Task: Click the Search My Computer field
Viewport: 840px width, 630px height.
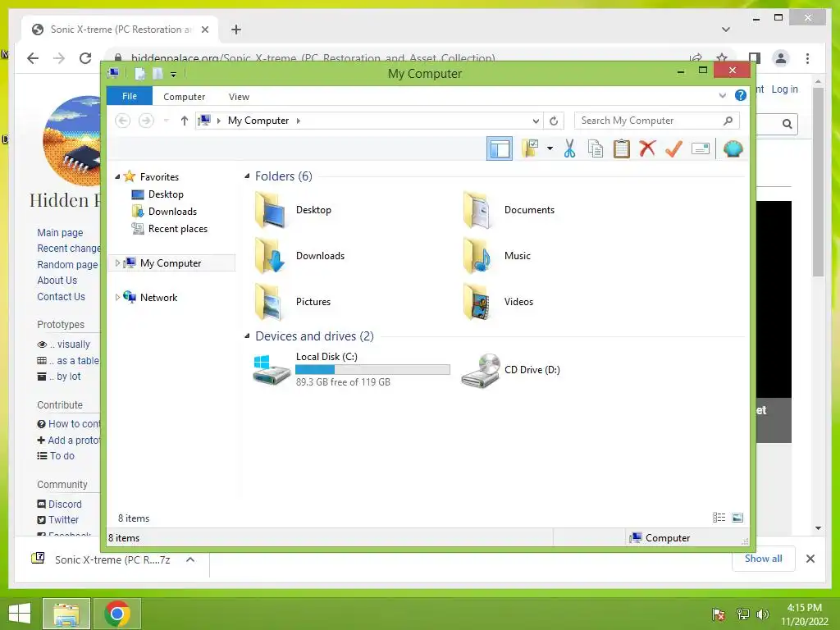Action: [657, 121]
